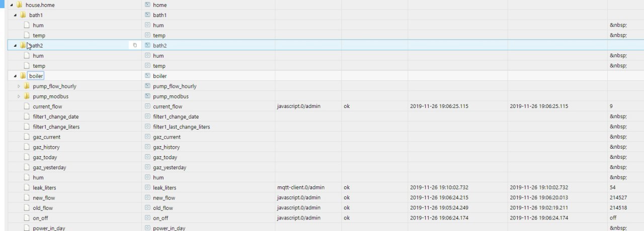
Task: Click the file icon before the gaz_today tree item
Action: coord(27,157)
